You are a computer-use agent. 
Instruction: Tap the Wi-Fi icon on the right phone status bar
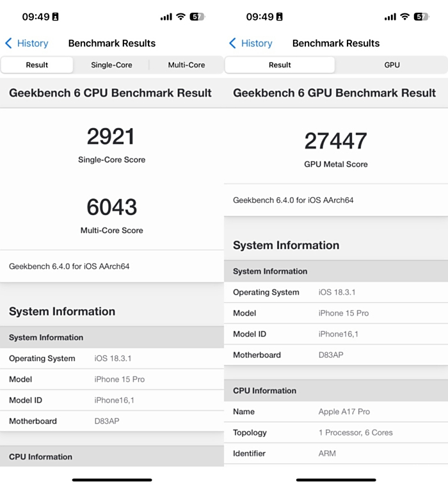tap(404, 17)
